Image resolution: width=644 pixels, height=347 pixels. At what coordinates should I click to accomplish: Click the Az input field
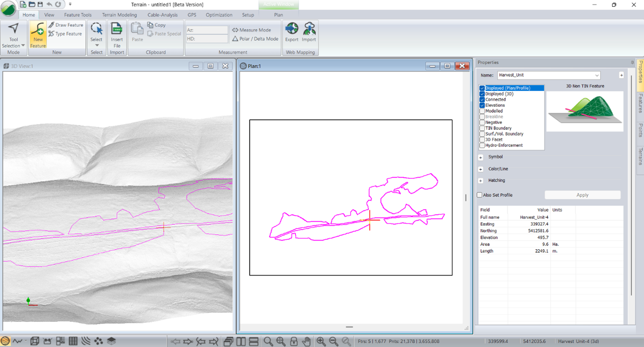pyautogui.click(x=207, y=30)
